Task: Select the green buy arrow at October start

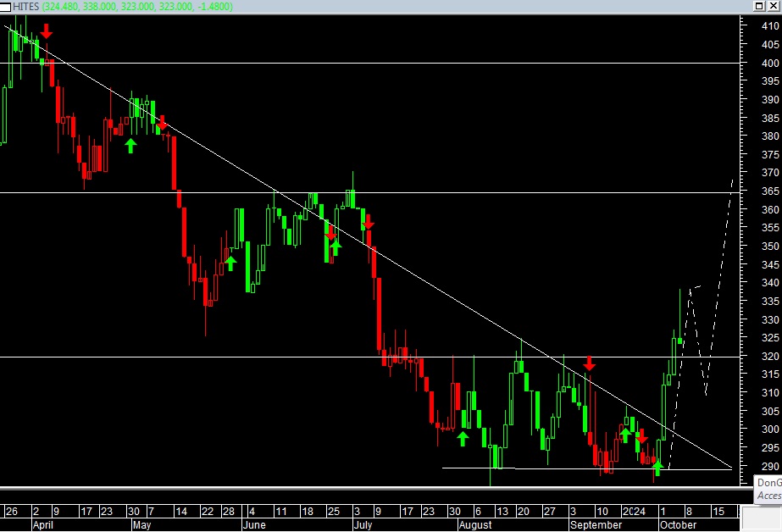Action: pyautogui.click(x=657, y=468)
